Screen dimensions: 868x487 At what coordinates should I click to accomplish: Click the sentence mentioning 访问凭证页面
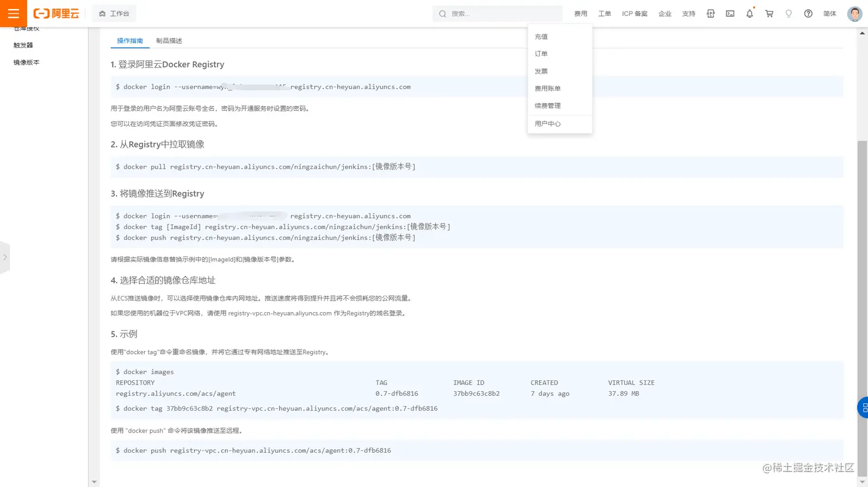click(x=165, y=124)
